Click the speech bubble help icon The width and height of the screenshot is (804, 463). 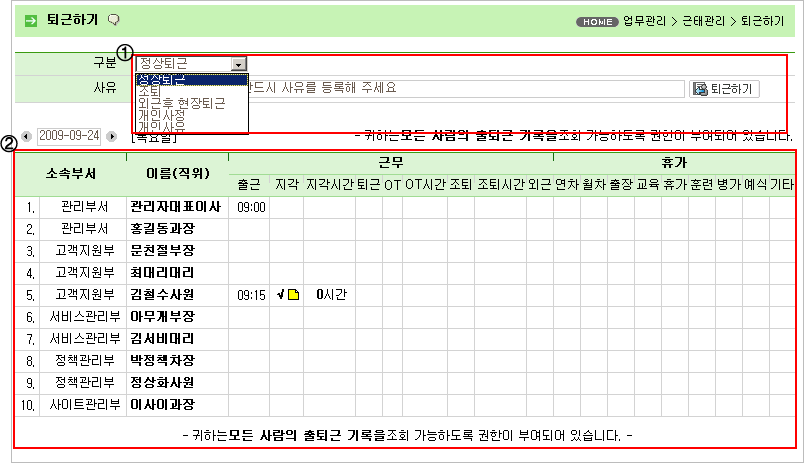(113, 19)
